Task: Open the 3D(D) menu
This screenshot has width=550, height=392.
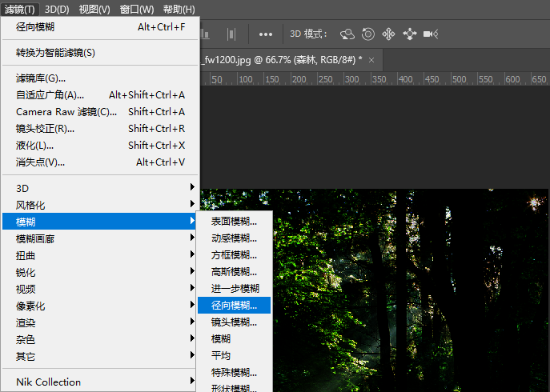Action: pyautogui.click(x=57, y=9)
